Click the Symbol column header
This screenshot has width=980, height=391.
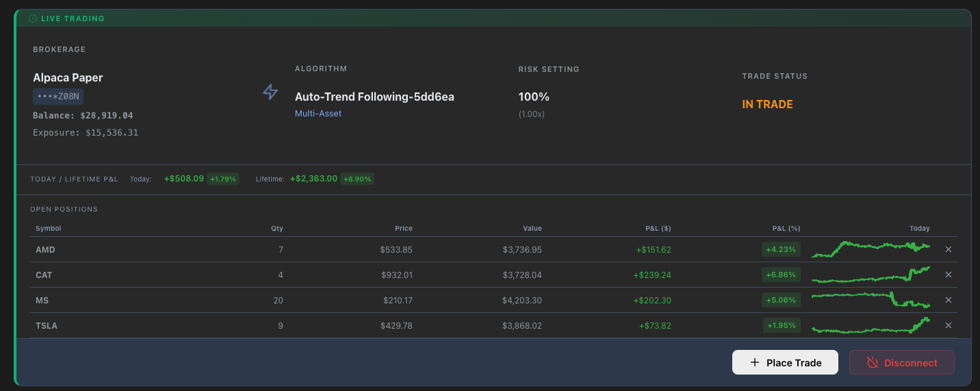coord(48,229)
